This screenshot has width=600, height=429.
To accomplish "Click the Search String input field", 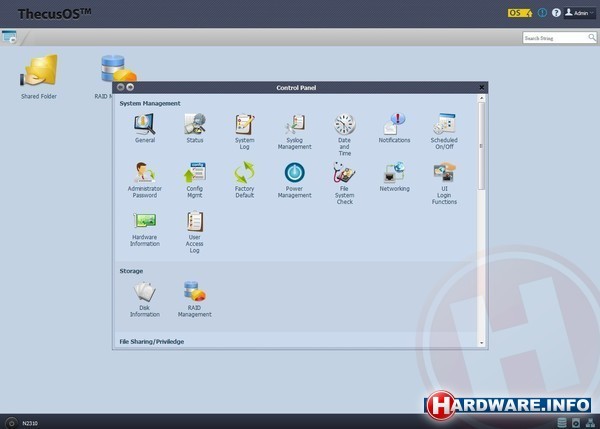I will [555, 38].
